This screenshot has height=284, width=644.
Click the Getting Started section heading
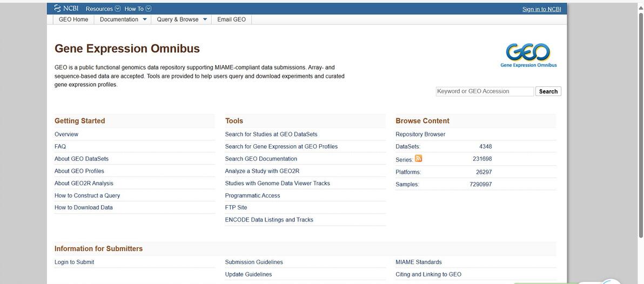pyautogui.click(x=79, y=120)
